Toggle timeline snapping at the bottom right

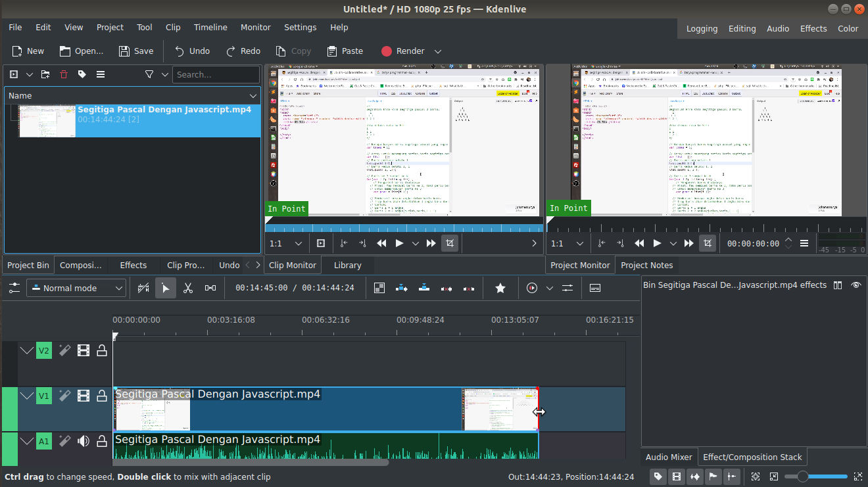click(732, 476)
